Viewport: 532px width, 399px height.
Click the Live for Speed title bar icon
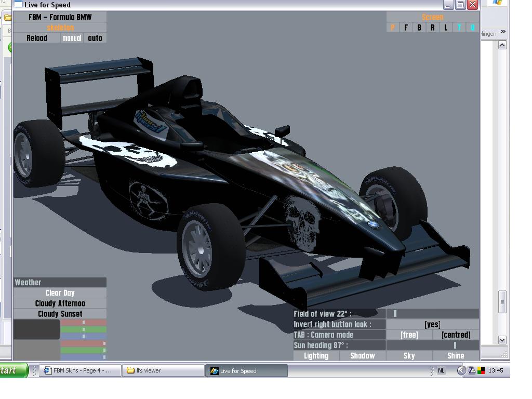(18, 4)
